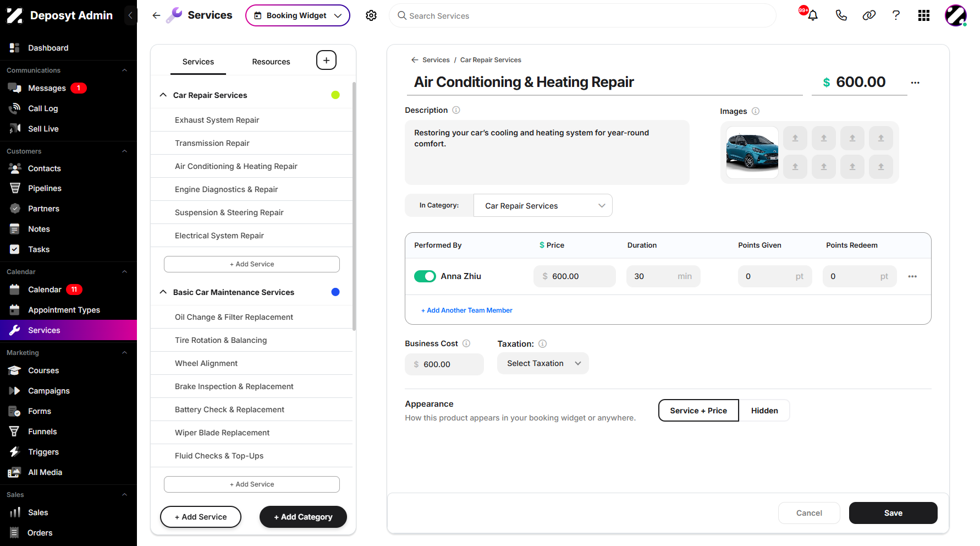This screenshot has width=980, height=546.
Task: Open the Select Taxation dropdown
Action: pyautogui.click(x=543, y=363)
